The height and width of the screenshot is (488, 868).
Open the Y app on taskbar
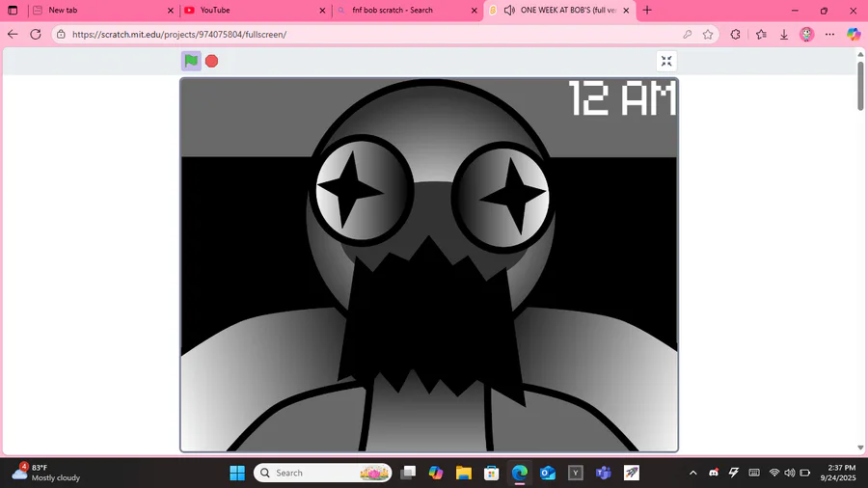pos(575,473)
